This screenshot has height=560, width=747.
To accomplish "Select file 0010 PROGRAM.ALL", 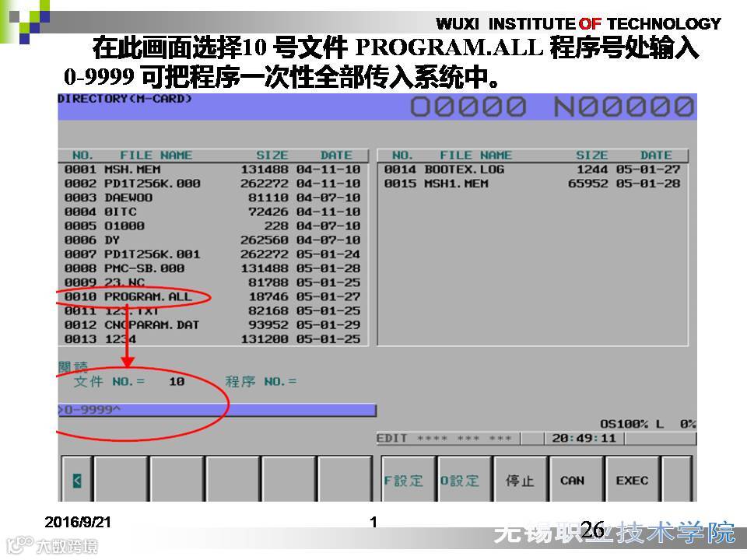I will [212, 296].
